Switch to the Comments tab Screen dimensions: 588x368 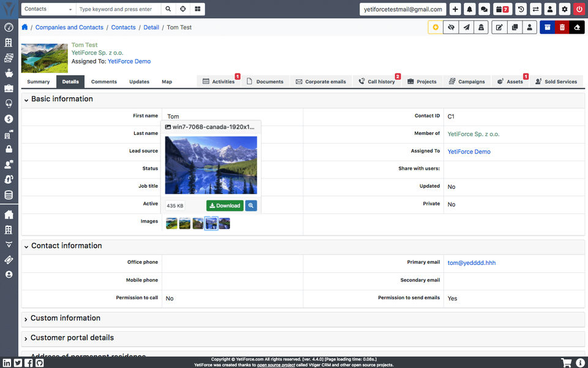click(104, 82)
